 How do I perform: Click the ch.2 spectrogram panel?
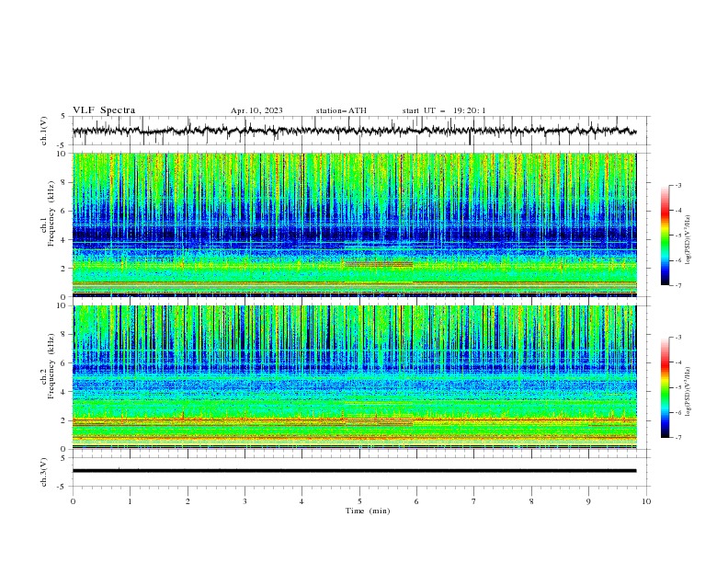pyautogui.click(x=354, y=377)
